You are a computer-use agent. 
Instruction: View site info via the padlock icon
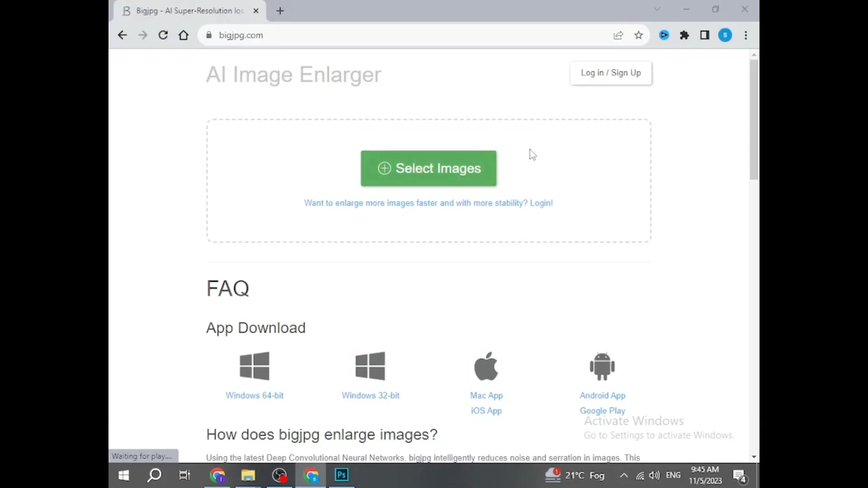tap(209, 35)
